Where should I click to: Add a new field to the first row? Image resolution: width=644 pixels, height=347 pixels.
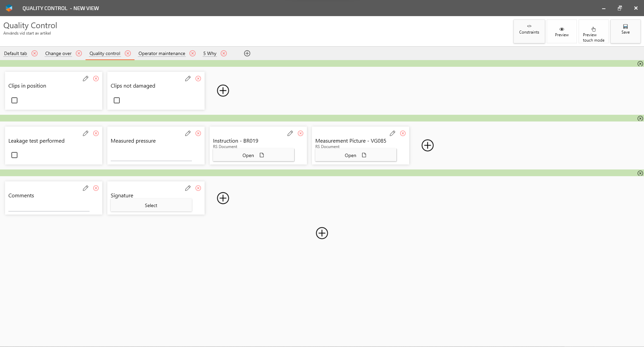click(223, 91)
